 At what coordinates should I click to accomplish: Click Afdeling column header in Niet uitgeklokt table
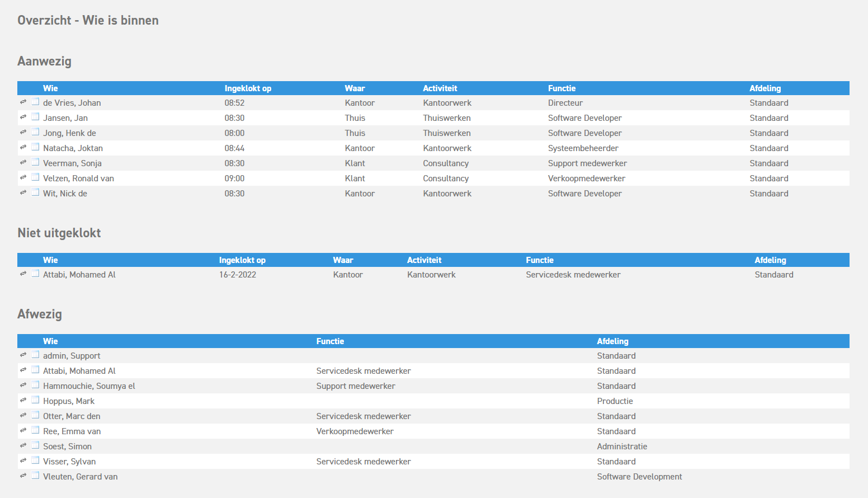pos(770,260)
